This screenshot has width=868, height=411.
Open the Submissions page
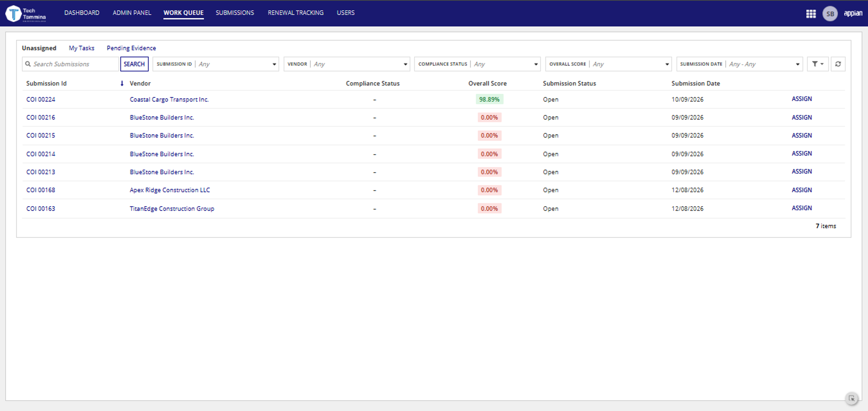pos(235,13)
